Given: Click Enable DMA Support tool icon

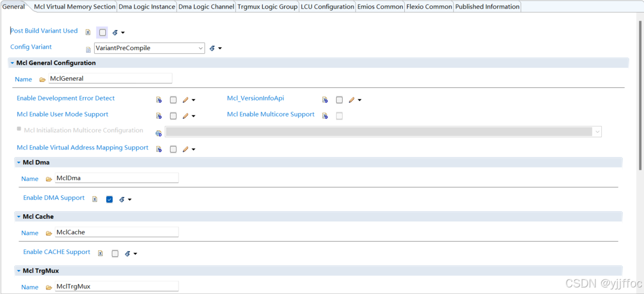Looking at the screenshot, I should pyautogui.click(x=122, y=200).
